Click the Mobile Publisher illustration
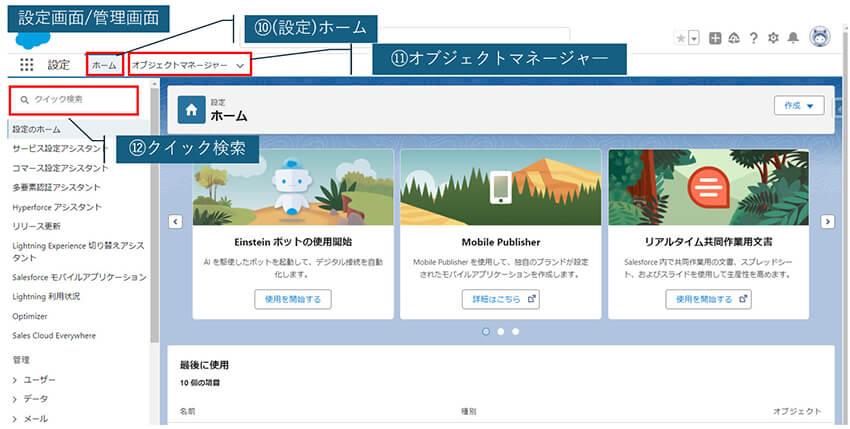The height and width of the screenshot is (429, 850). [501, 188]
